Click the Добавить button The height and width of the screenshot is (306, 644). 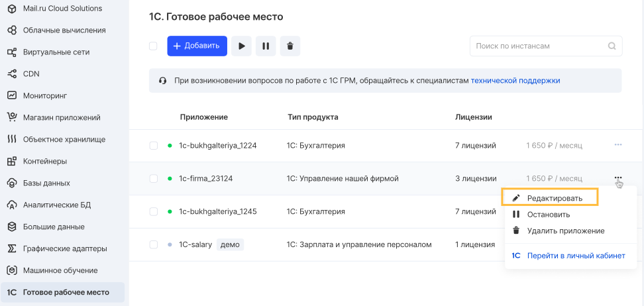point(197,46)
